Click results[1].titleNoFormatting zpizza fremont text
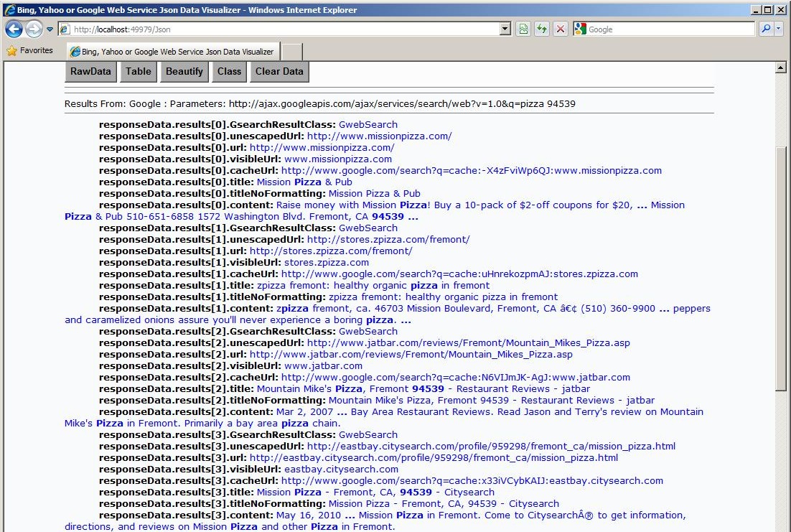 click(x=443, y=297)
